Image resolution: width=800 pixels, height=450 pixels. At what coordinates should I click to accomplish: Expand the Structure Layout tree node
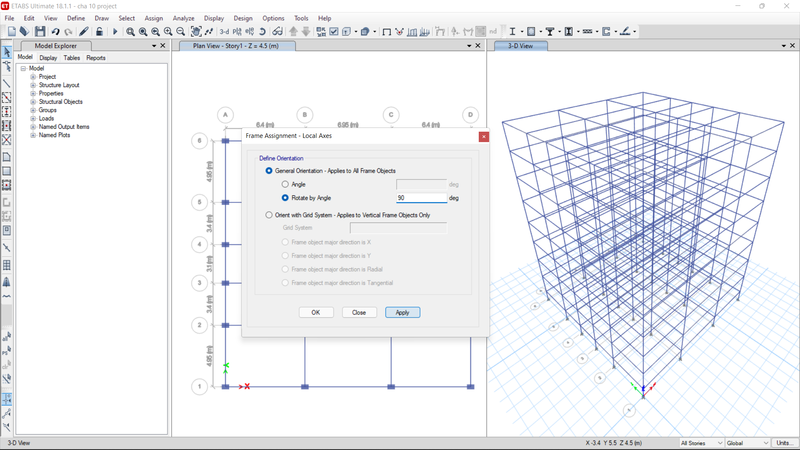pos(33,85)
